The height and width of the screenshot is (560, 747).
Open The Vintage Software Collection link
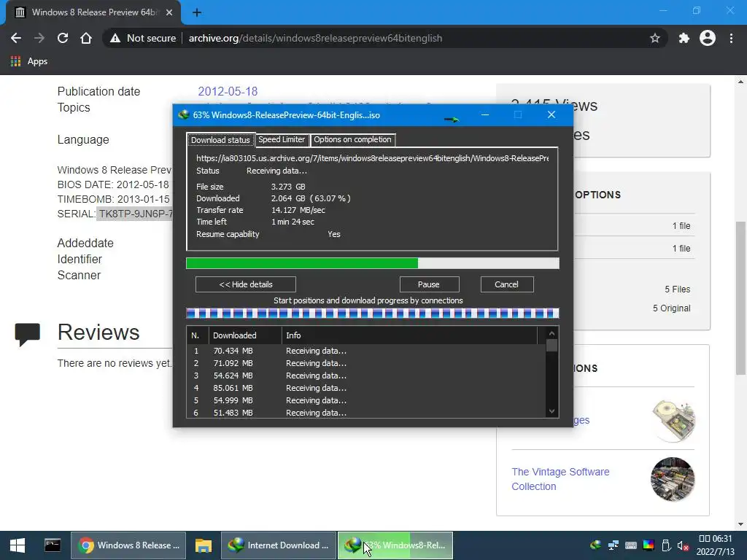point(560,479)
